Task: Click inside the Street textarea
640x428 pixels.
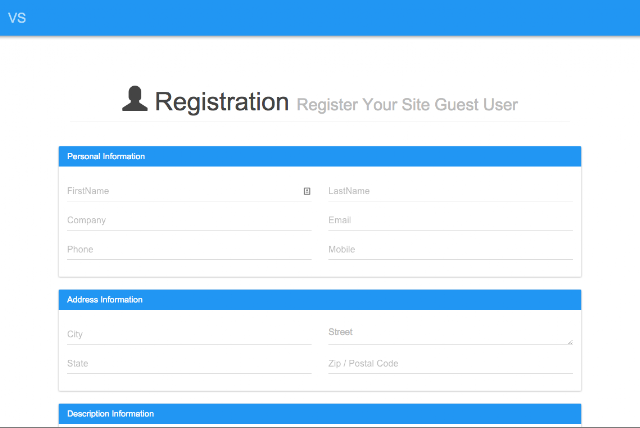Action: tap(450, 334)
